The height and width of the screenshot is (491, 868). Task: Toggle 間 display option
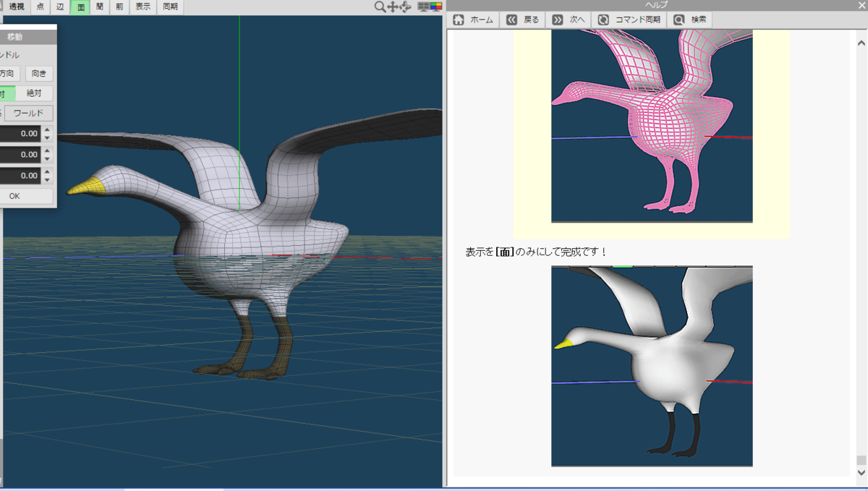point(100,7)
